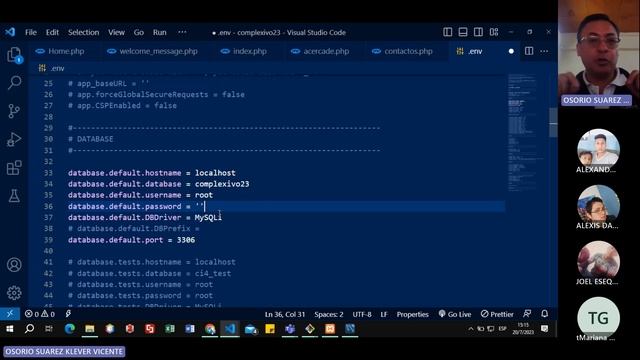Viewport: 640px width, 360px height.
Task: Open Microsoft Edge from taskbar
Action: coord(70,329)
